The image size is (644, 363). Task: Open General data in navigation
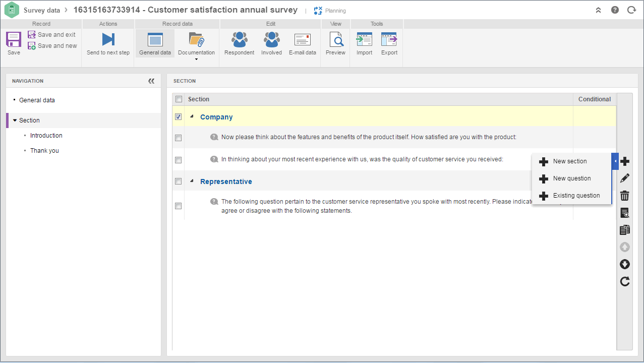(x=37, y=100)
